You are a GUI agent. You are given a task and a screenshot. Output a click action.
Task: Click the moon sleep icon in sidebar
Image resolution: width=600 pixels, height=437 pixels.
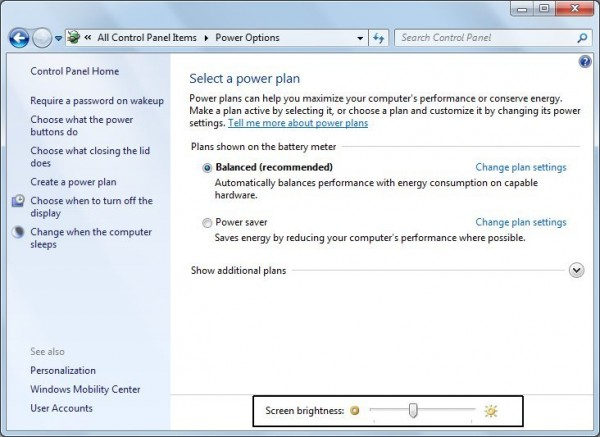[x=18, y=232]
